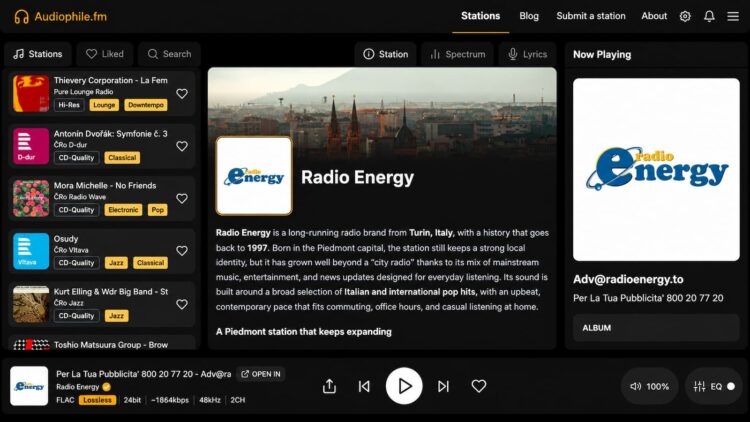750x422 pixels.
Task: Open the settings gear in top navigation
Action: 685,16
